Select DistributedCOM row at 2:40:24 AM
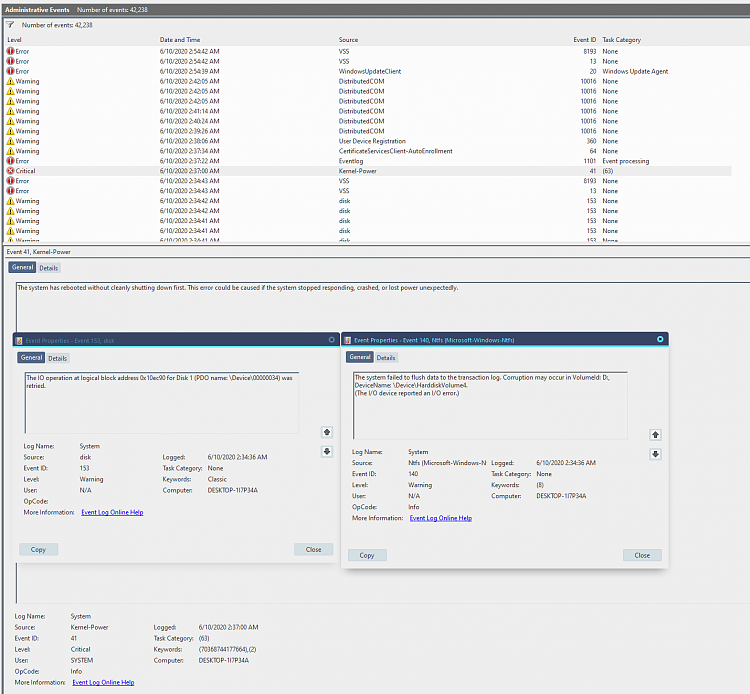The image size is (750, 694). click(368, 121)
